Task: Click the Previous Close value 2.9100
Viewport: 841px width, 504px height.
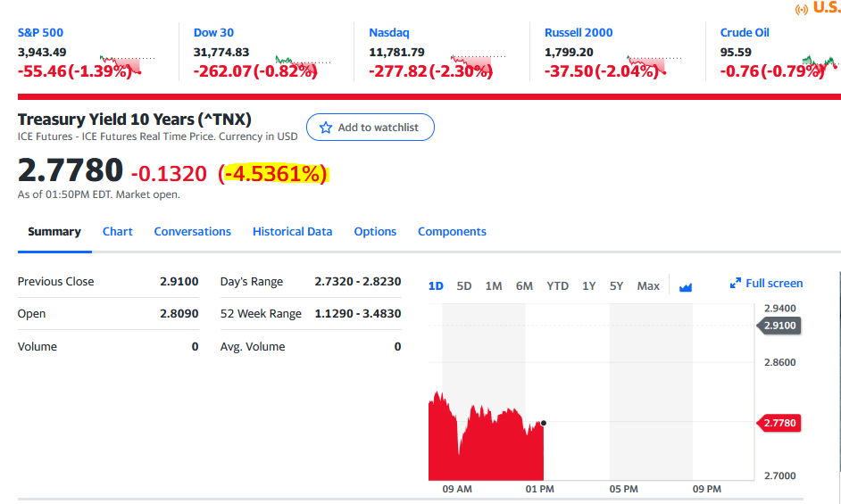Action: point(179,282)
